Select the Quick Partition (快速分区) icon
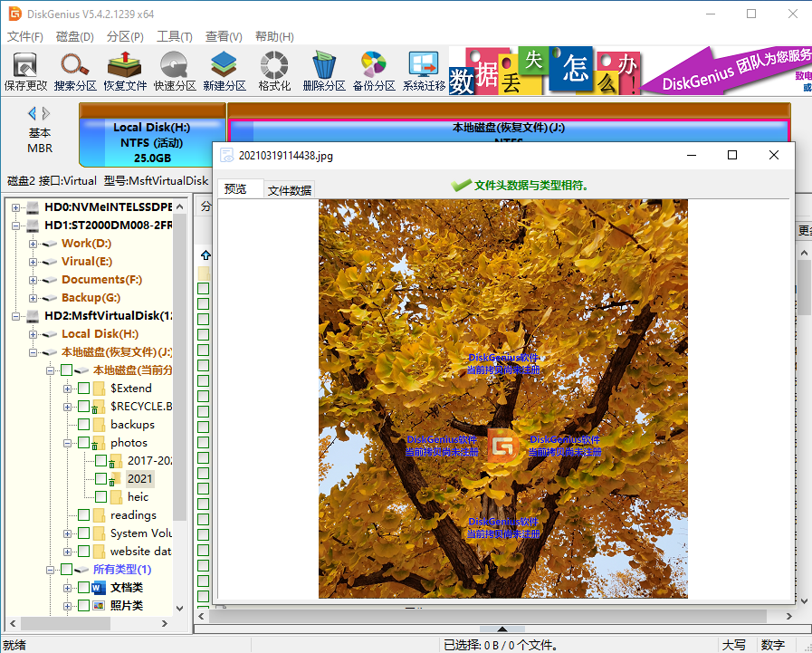Image resolution: width=812 pixels, height=653 pixels. click(x=175, y=71)
